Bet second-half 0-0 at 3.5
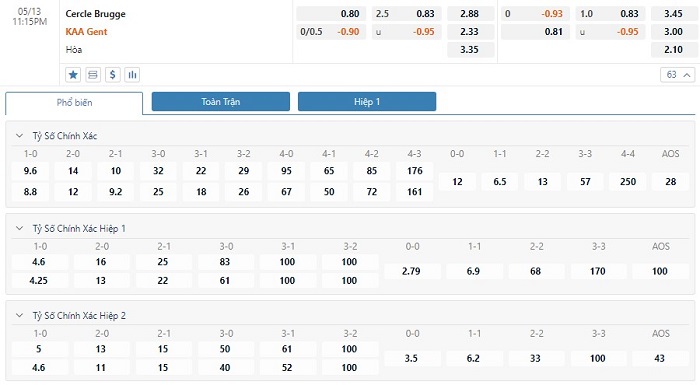This screenshot has width=700, height=385. 411,358
